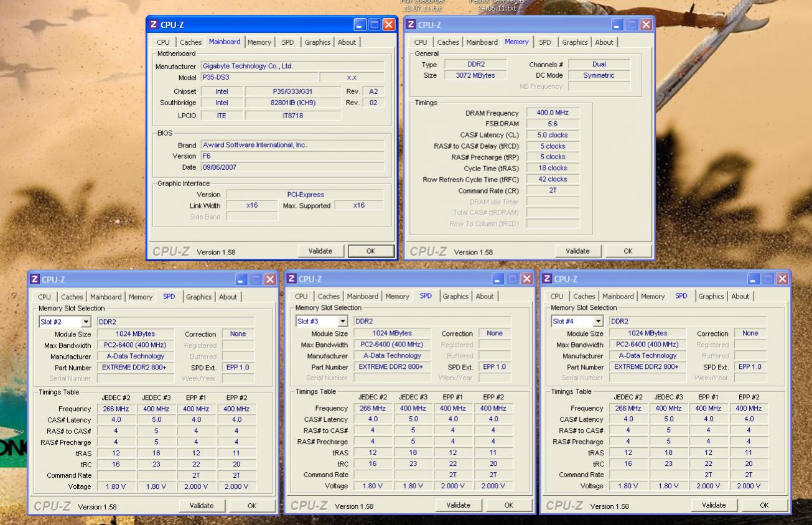Click OK in Slot #2 SPD window

(x=252, y=506)
